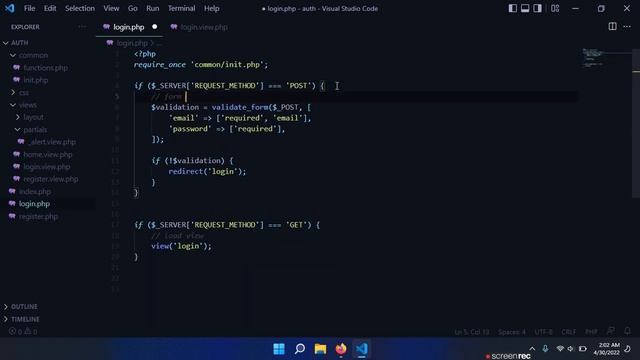
Task: Open the Windows Start button
Action: pyautogui.click(x=279, y=349)
